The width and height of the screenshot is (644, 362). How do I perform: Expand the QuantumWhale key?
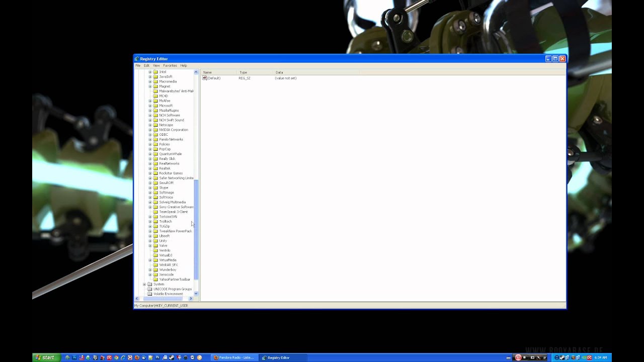(150, 154)
